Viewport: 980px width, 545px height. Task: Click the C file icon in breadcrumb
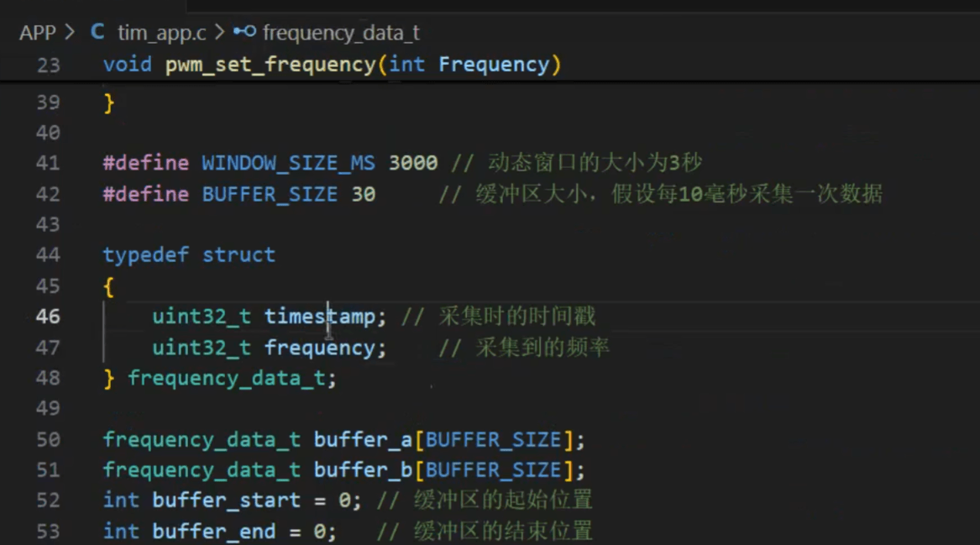pos(97,33)
